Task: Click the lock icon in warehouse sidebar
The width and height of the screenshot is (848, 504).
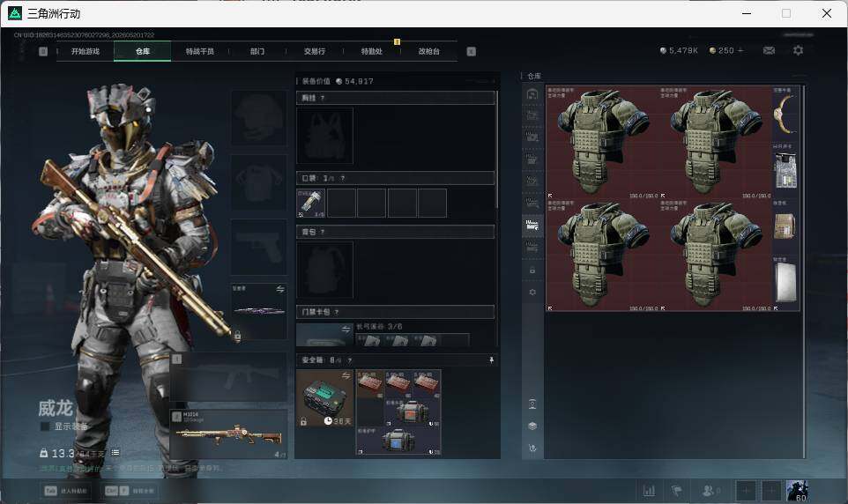Action: (532, 271)
